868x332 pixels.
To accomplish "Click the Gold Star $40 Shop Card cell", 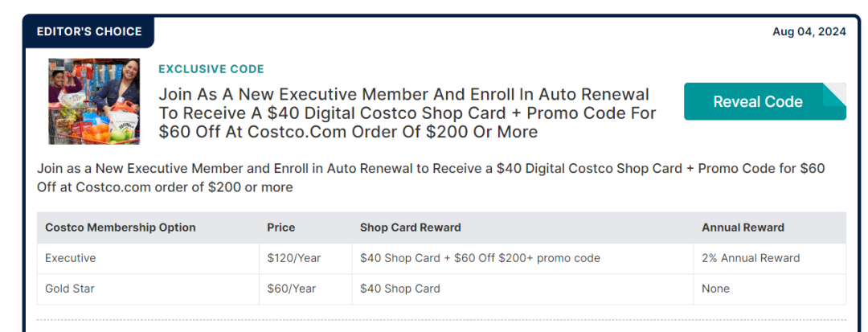I will pos(522,289).
